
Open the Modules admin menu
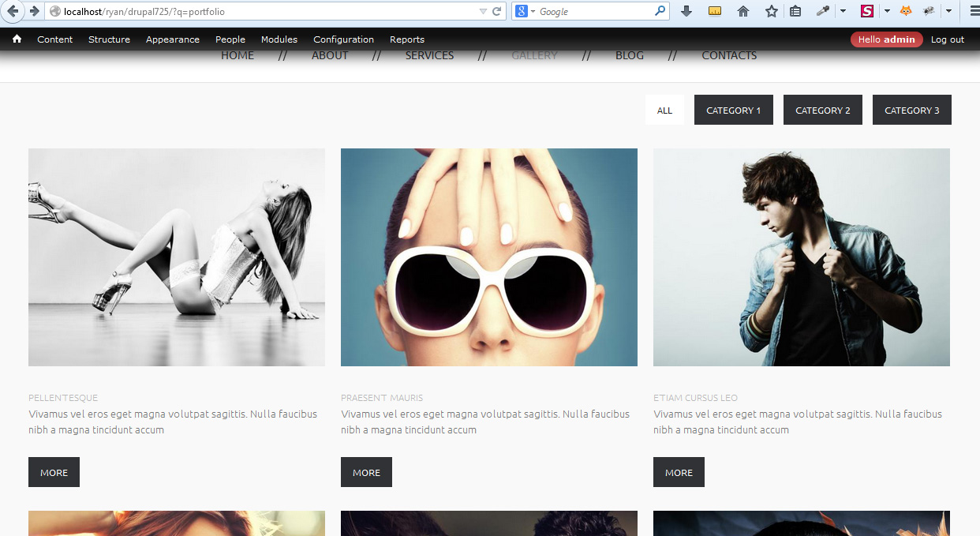(x=279, y=39)
